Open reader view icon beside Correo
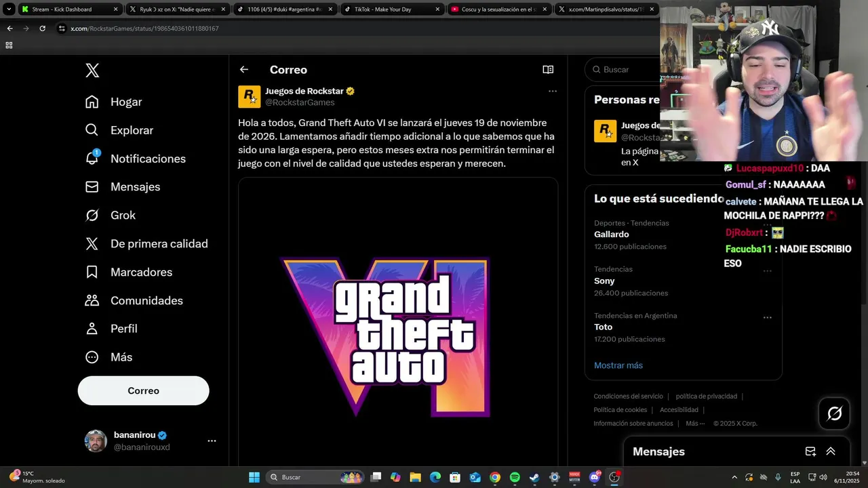Viewport: 868px width, 488px height. point(548,69)
